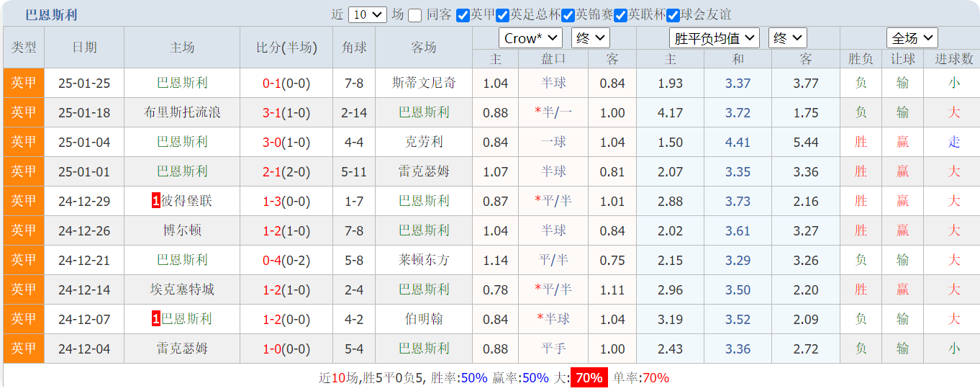
Task: Open the 莱顿东方 team link
Action: (424, 260)
